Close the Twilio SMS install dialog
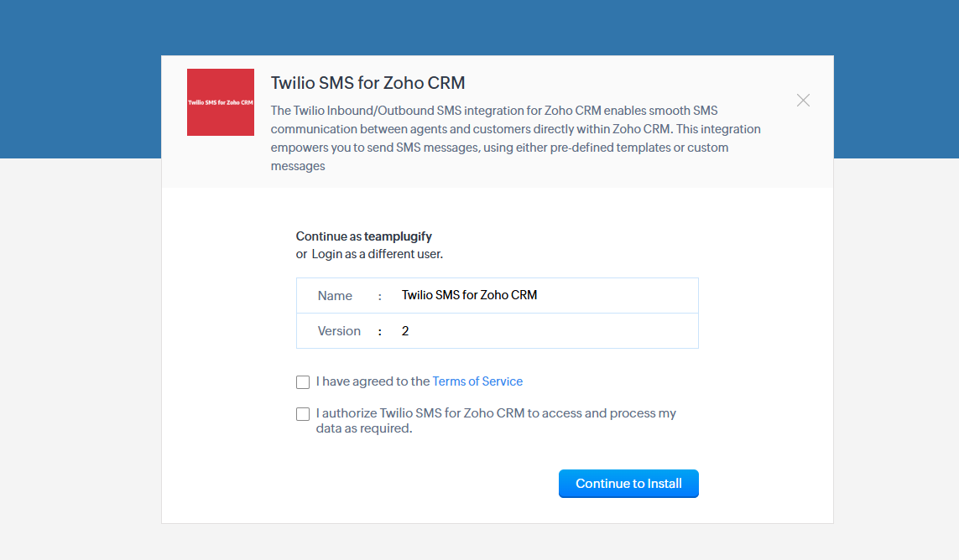Image resolution: width=959 pixels, height=560 pixels. 803,101
